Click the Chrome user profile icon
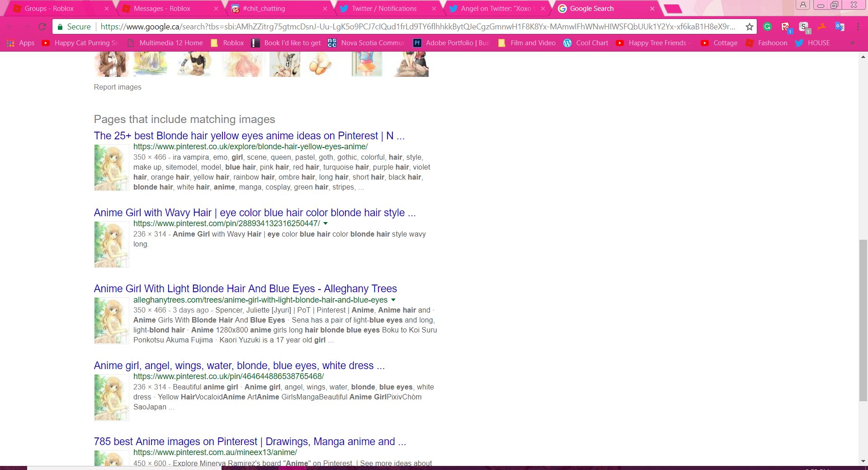 [x=802, y=5]
